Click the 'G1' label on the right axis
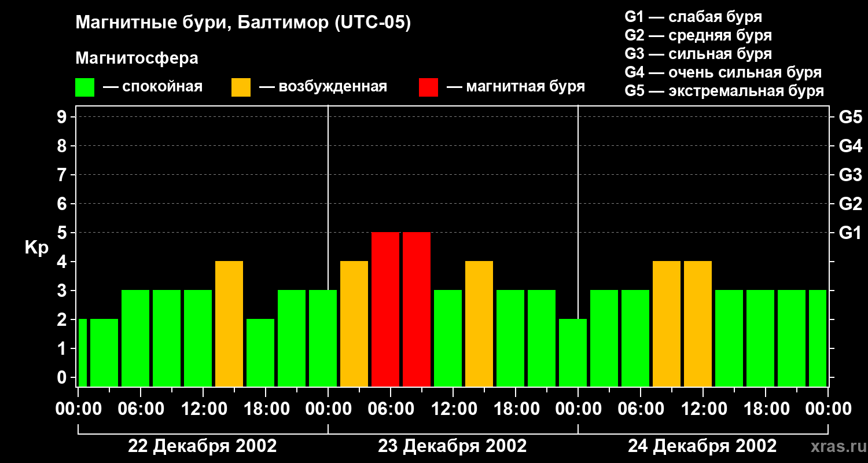868x463 pixels. point(850,233)
